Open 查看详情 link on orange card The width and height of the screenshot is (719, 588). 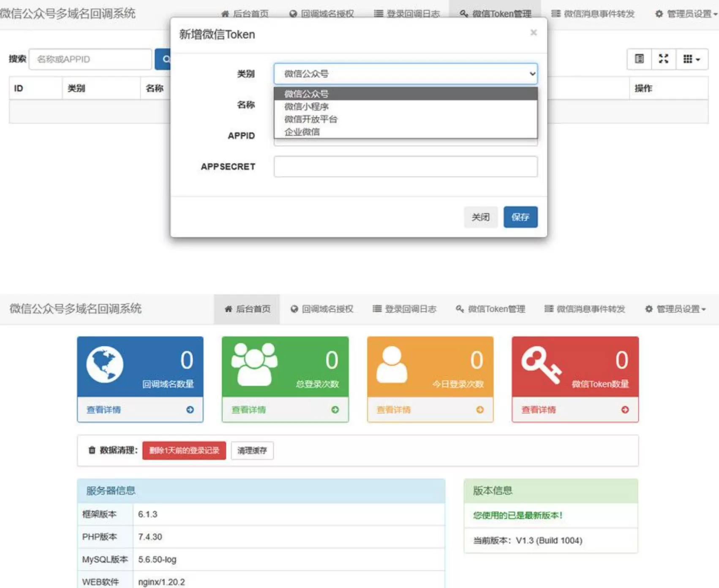coord(393,410)
